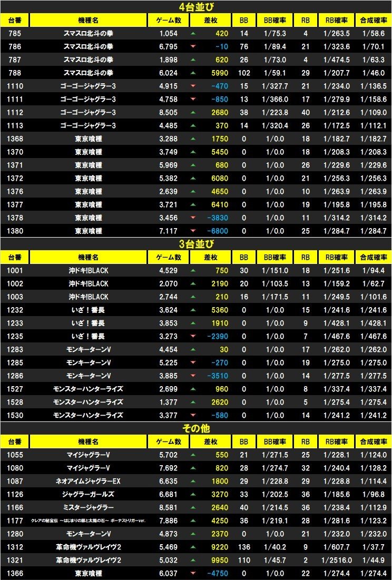Click the -6800 difference value
This screenshot has height=580, width=392.
[x=218, y=231]
